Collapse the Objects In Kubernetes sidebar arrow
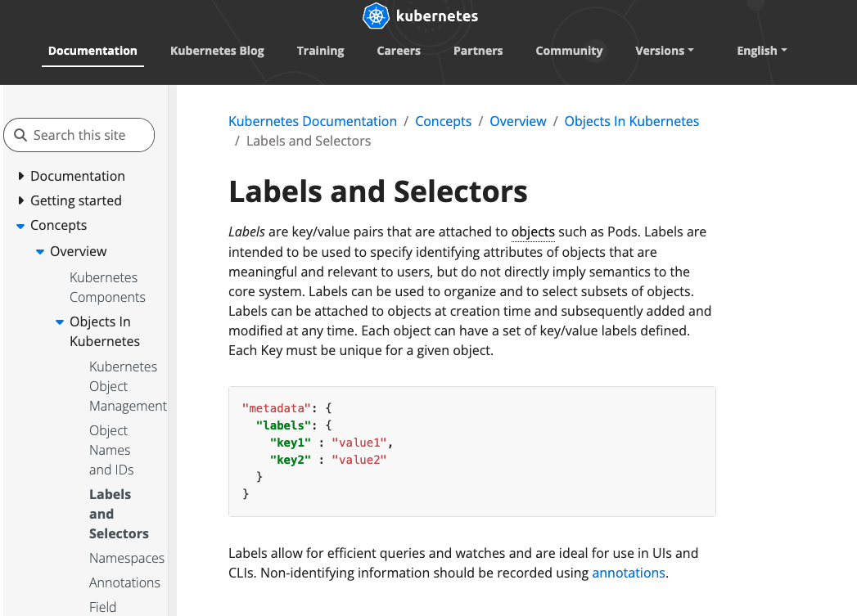The image size is (857, 616). pyautogui.click(x=60, y=322)
